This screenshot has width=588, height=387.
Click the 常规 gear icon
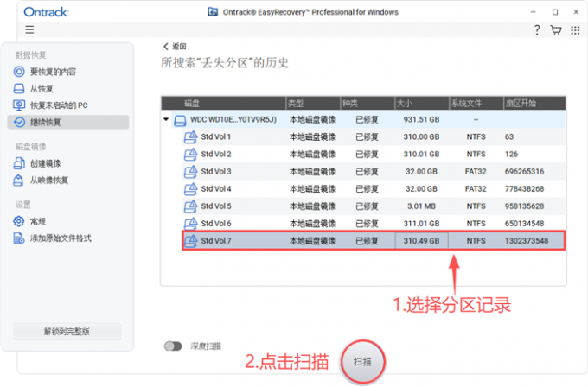click(x=19, y=221)
